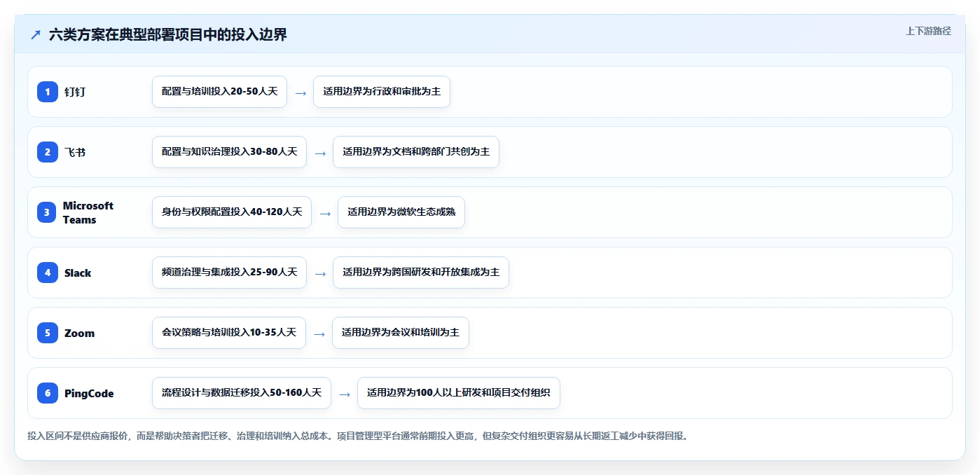Select the Zoom row label
This screenshot has height=475, width=980.
point(79,333)
